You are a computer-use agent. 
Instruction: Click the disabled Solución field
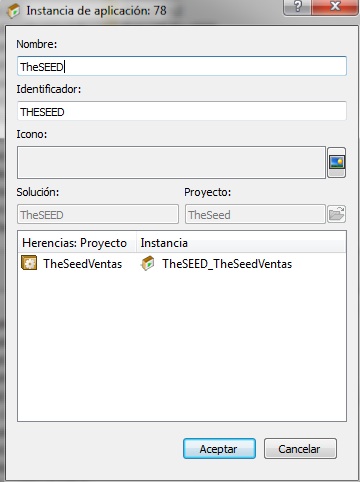(x=98, y=214)
